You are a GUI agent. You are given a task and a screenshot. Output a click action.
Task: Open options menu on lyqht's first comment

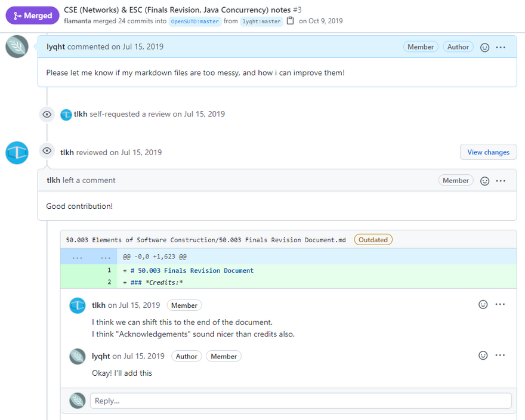[501, 47]
